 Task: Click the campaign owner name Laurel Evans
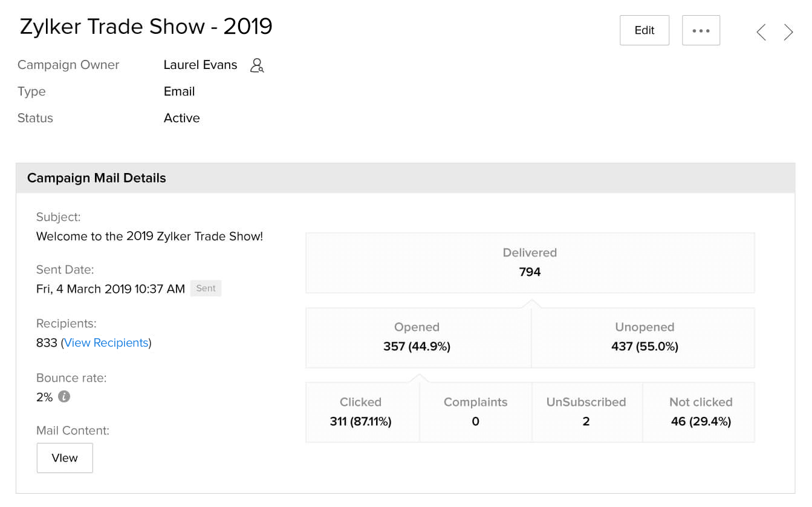(200, 65)
